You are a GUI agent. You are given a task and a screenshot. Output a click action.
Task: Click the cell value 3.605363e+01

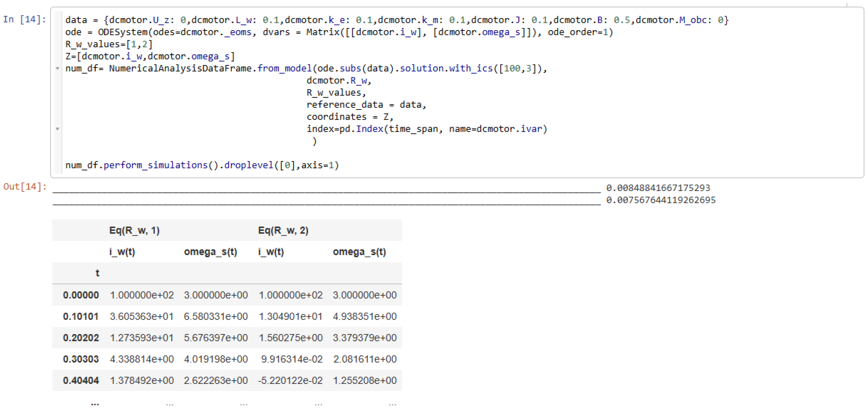(x=142, y=316)
